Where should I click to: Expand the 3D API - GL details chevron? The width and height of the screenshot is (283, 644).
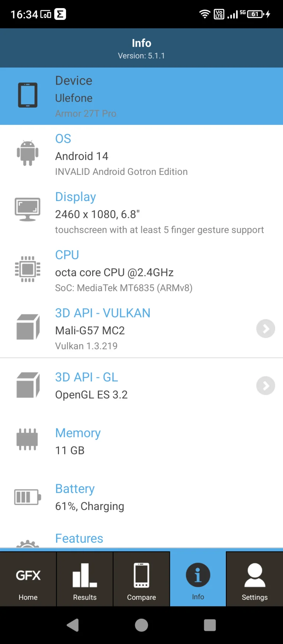(x=265, y=386)
